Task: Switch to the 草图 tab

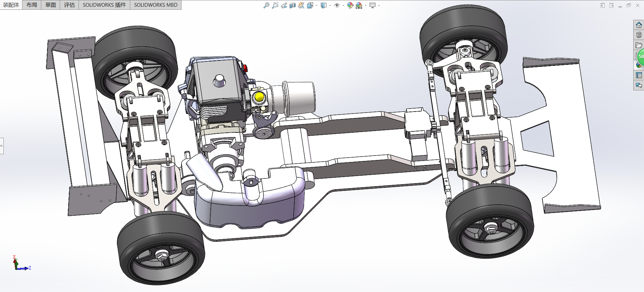Action: pos(50,5)
